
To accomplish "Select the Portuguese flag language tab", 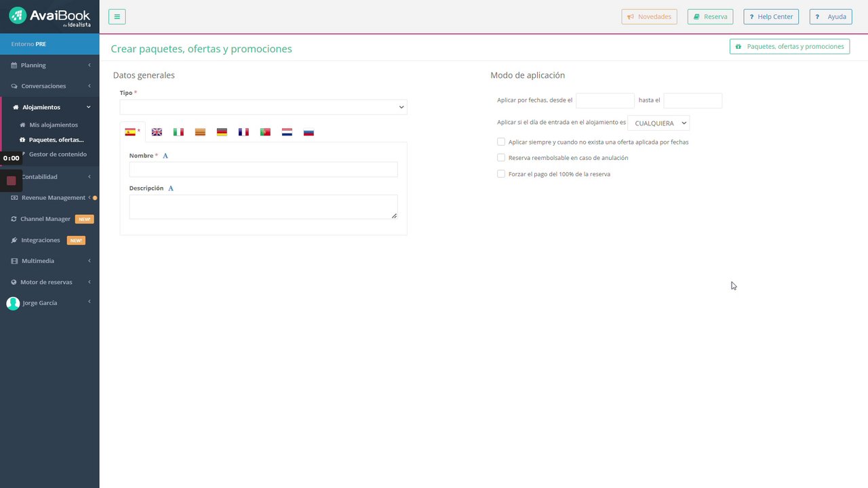I will coord(265,132).
